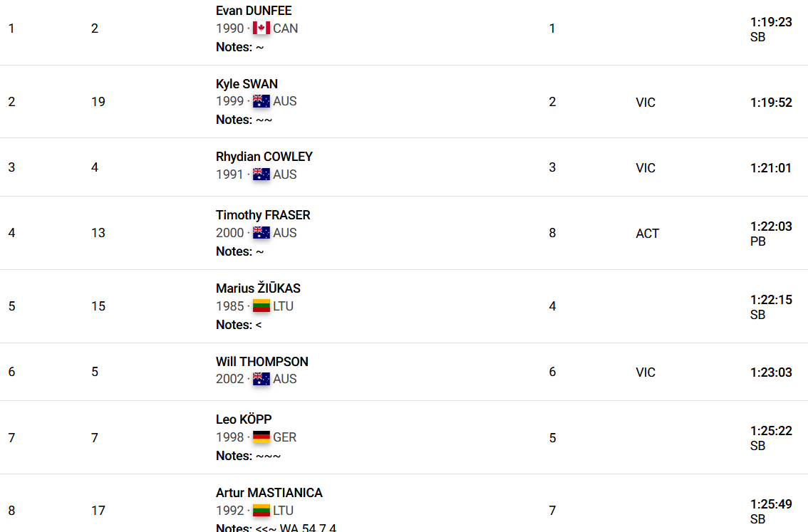Screen dimensions: 808x532
Task: Open Will THOMPSON athlete name
Action: [x=261, y=362]
